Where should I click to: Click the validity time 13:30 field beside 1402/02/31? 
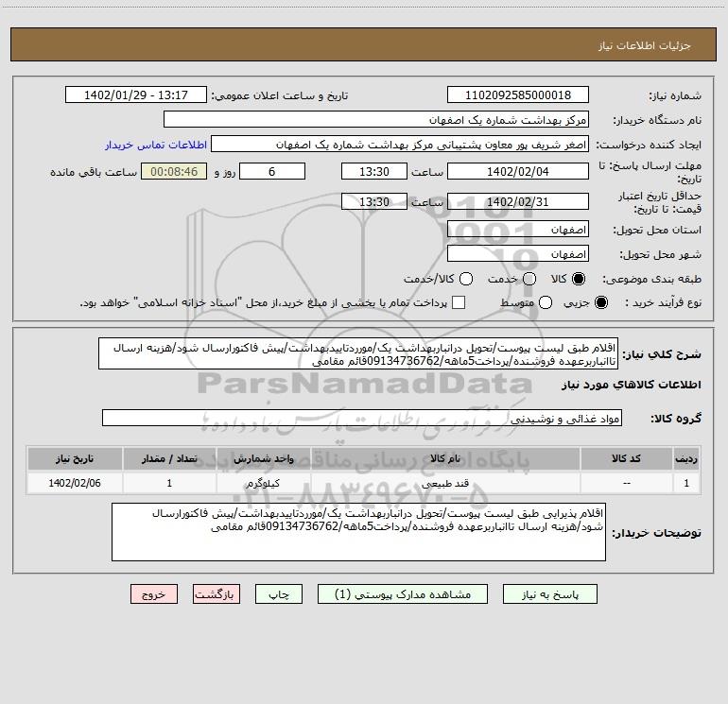[374, 201]
